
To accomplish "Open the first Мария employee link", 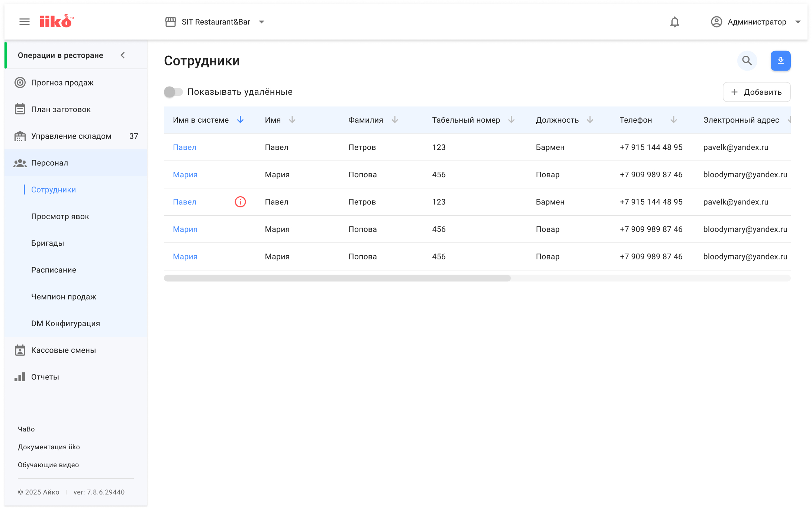I will (185, 175).
